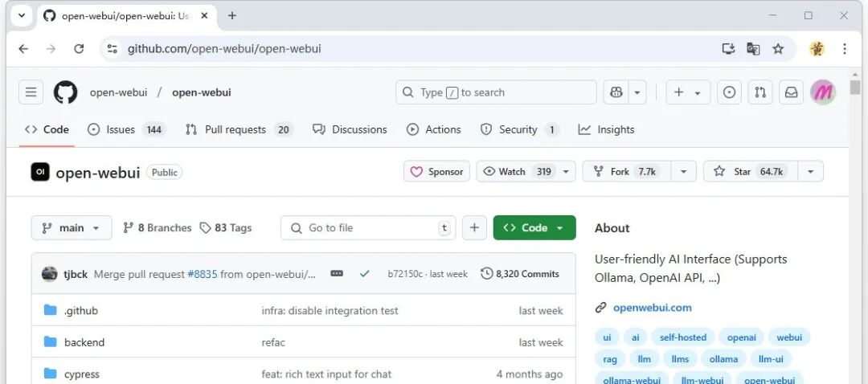Open the 'infra: disable integration test' commit

tap(330, 311)
